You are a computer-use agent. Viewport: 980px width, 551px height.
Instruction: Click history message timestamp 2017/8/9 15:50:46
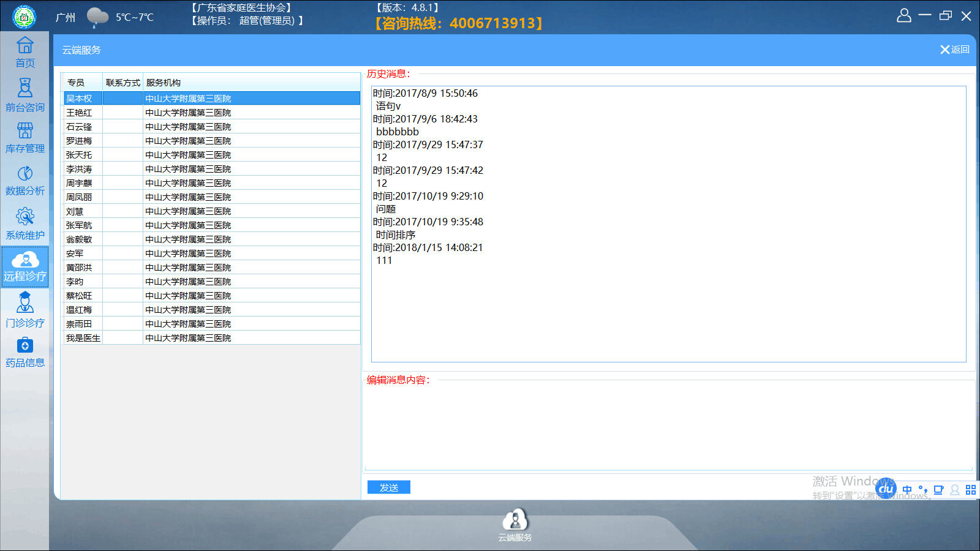tap(425, 93)
